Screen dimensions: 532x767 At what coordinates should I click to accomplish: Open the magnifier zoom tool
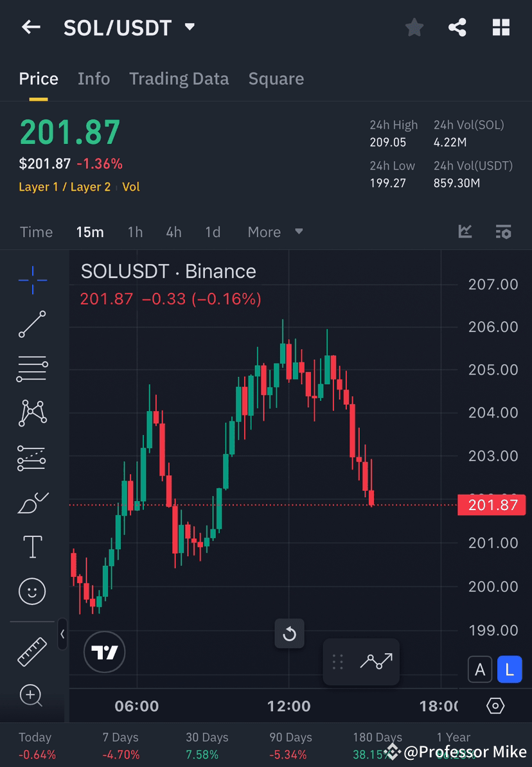pyautogui.click(x=32, y=696)
